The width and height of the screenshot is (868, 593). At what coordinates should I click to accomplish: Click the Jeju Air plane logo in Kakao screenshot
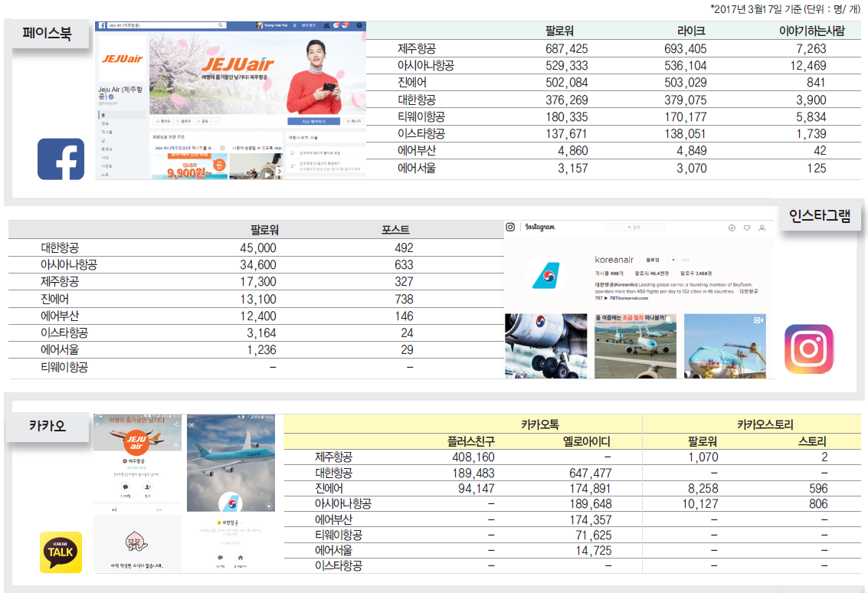coord(136,441)
